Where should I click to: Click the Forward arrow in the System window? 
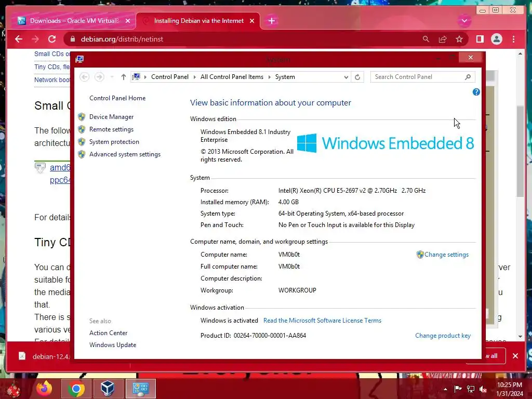click(x=99, y=77)
